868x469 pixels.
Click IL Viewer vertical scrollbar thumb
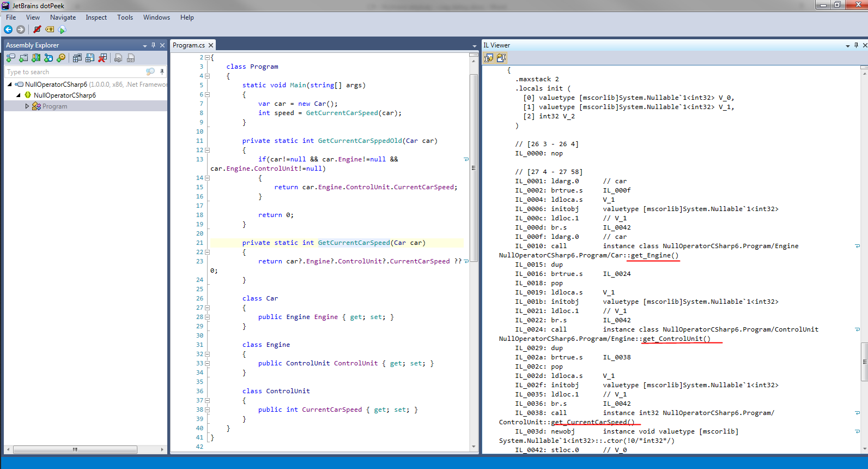point(864,362)
